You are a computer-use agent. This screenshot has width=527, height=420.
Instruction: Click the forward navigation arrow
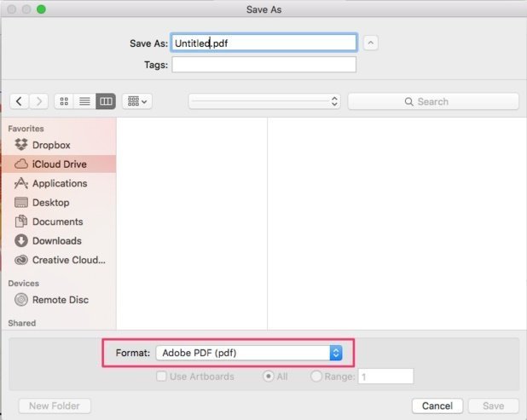pyautogui.click(x=39, y=101)
